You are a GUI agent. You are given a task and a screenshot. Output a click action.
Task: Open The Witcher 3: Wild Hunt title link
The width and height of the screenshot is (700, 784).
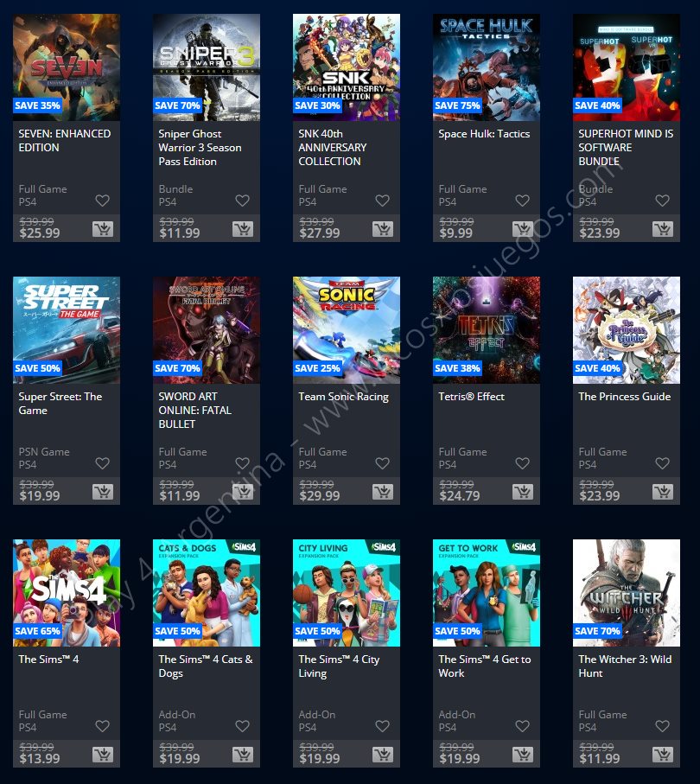pos(625,666)
